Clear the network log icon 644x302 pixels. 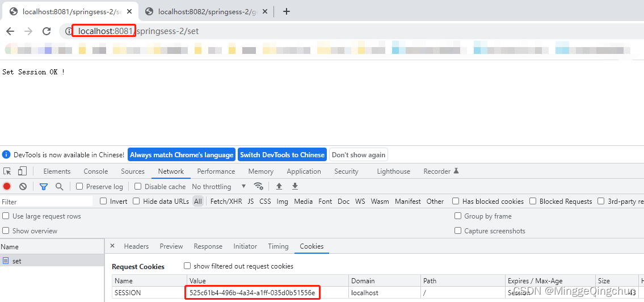coord(23,187)
